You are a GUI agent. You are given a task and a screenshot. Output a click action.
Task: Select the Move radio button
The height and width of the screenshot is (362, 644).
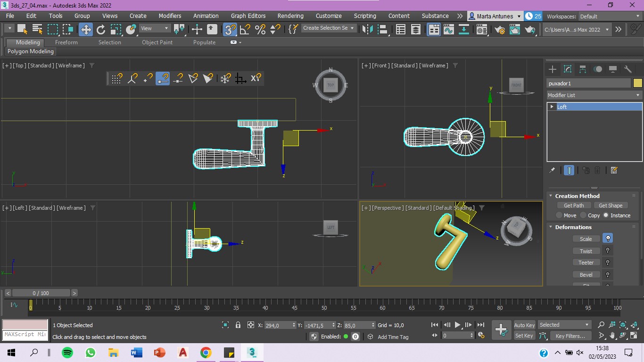coord(560,215)
